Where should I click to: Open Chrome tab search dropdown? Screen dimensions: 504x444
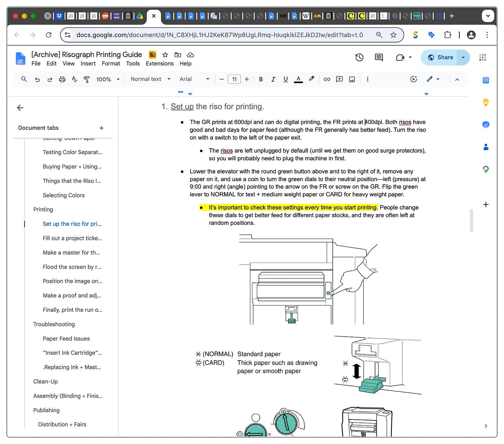click(x=488, y=16)
